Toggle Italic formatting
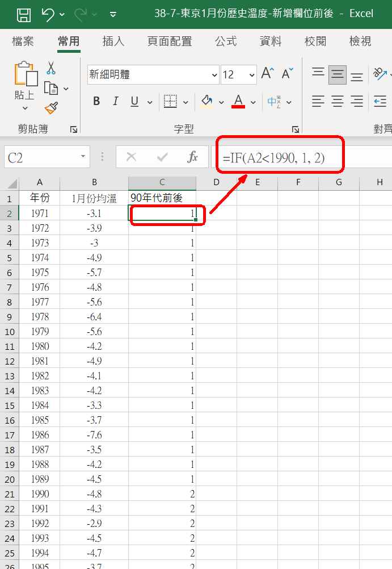Viewport: 392px width, 569px height. click(x=115, y=102)
